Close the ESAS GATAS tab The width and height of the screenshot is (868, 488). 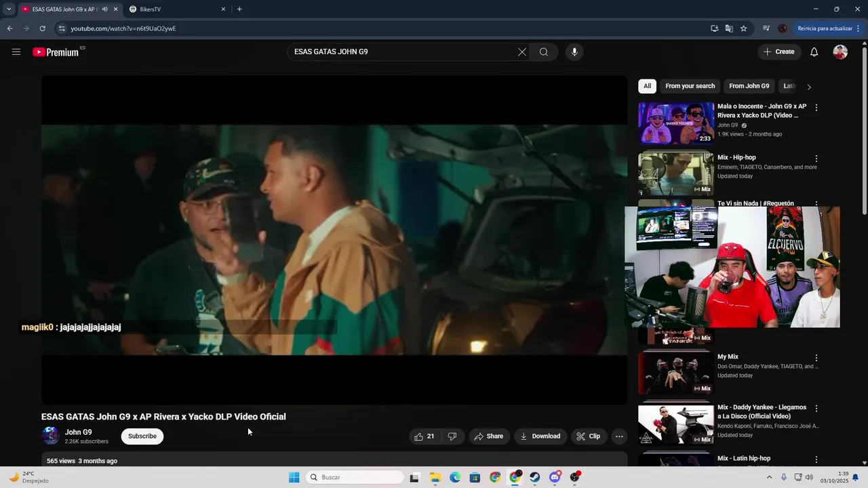pyautogui.click(x=115, y=9)
